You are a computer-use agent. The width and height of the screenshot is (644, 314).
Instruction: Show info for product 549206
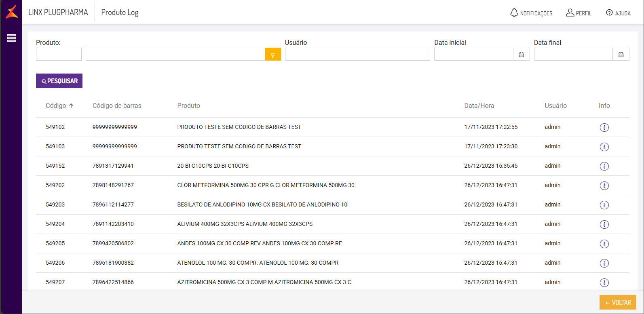point(604,263)
